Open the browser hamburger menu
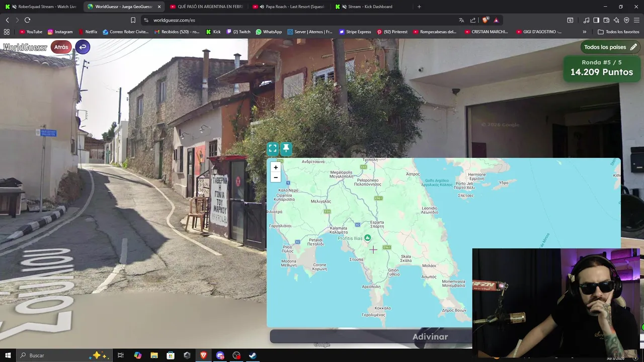The width and height of the screenshot is (644, 362). pyautogui.click(x=637, y=20)
